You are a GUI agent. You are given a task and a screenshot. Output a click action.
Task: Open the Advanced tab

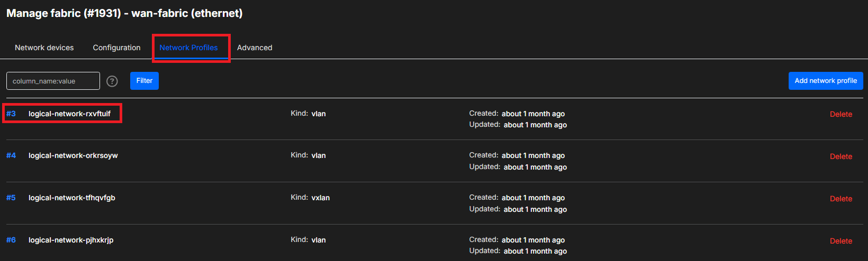click(x=255, y=48)
